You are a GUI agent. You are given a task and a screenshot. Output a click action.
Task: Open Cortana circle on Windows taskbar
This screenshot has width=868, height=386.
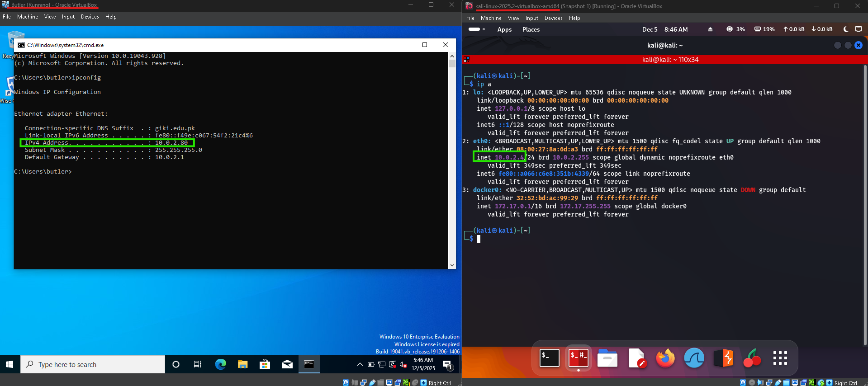(x=176, y=364)
